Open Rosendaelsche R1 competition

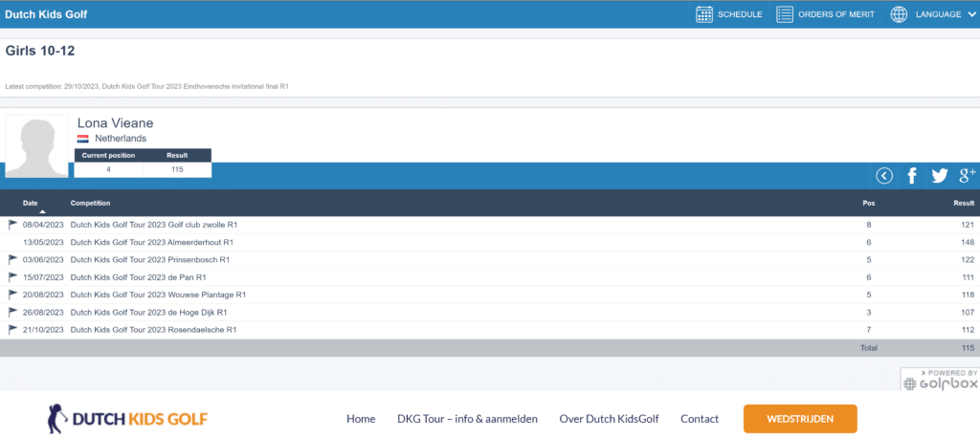(153, 330)
